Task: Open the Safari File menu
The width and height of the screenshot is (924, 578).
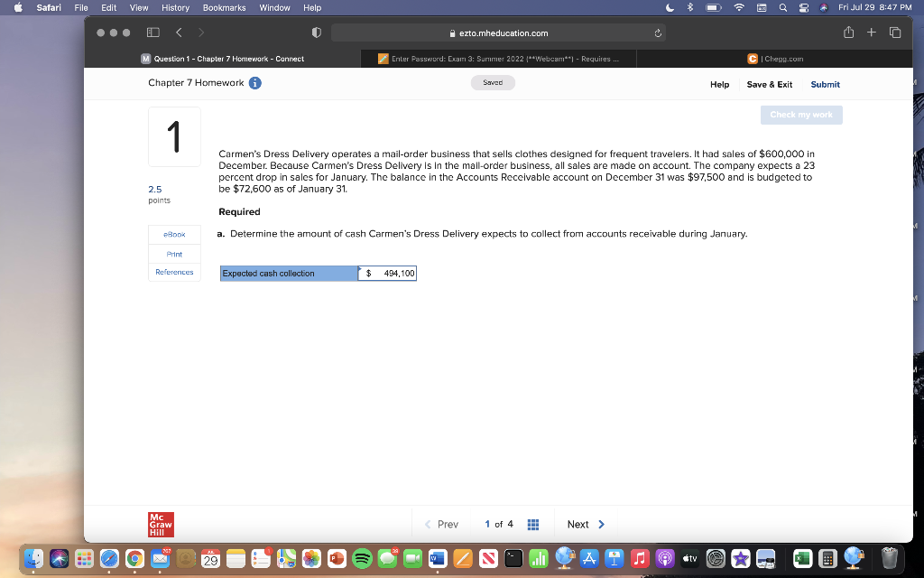Action: (80, 7)
